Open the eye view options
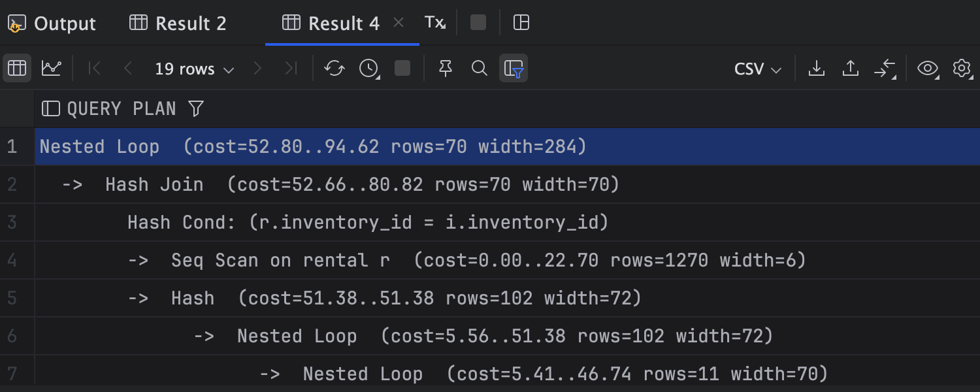Image resolution: width=980 pixels, height=392 pixels. pos(928,68)
